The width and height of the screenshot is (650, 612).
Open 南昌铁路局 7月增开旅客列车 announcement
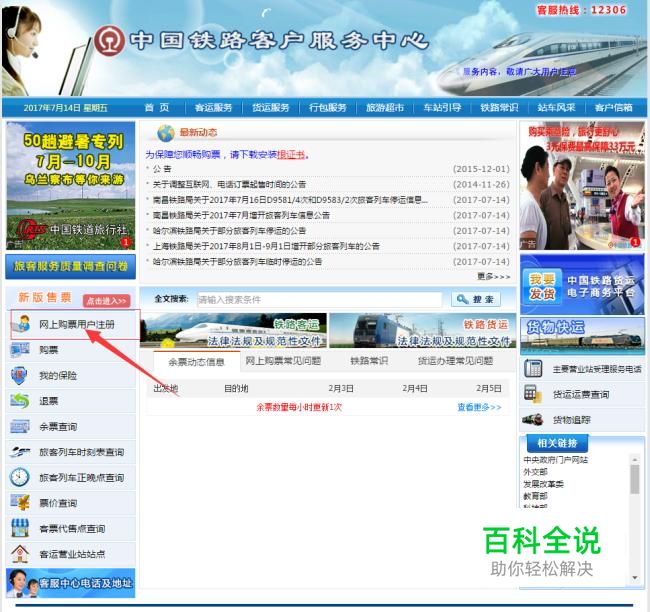(x=241, y=215)
